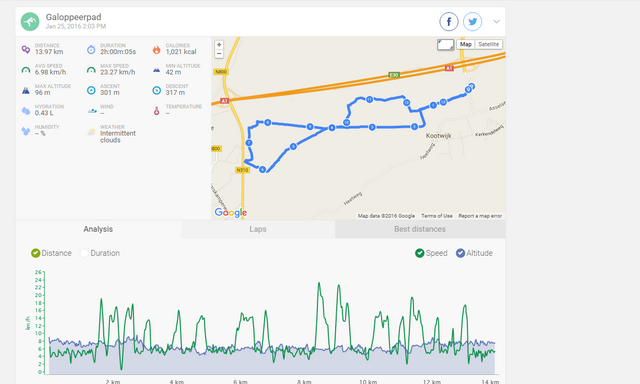Toggle the Speed graph checkbox

[420, 253]
